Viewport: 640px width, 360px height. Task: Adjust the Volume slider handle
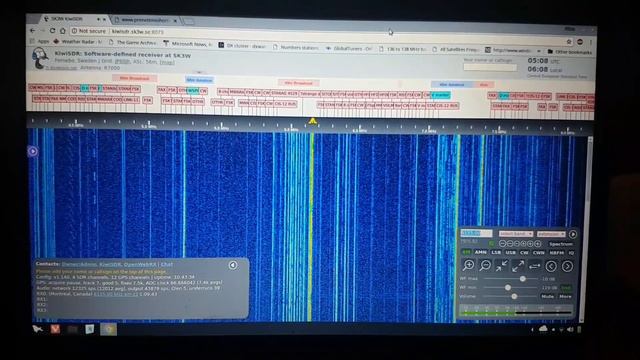pyautogui.click(x=514, y=296)
